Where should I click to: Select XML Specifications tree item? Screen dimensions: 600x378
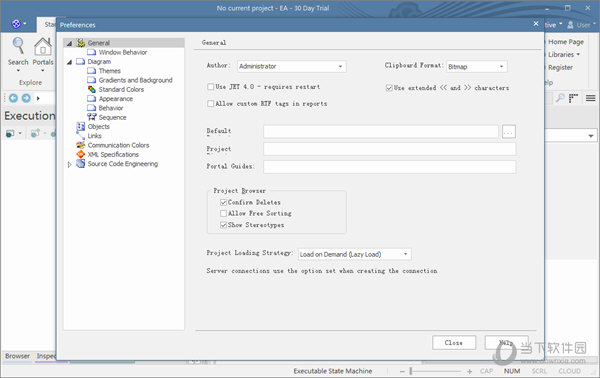[x=113, y=155]
